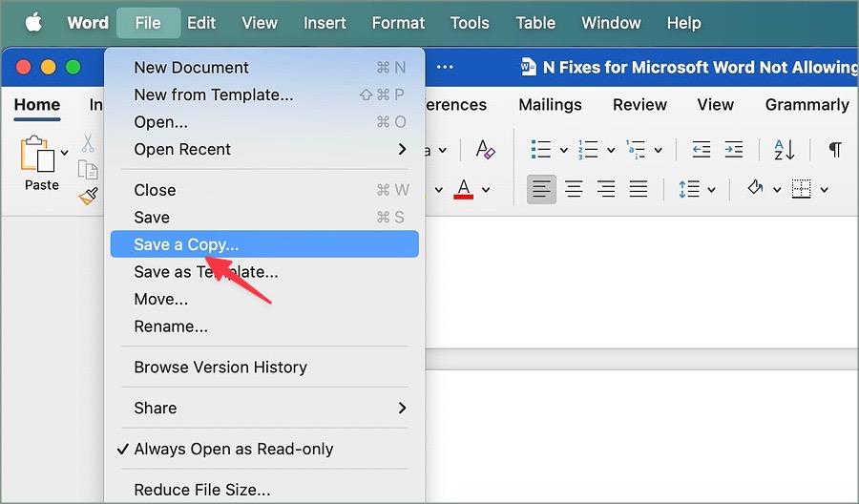
Task: Close the open File menu
Action: (149, 23)
